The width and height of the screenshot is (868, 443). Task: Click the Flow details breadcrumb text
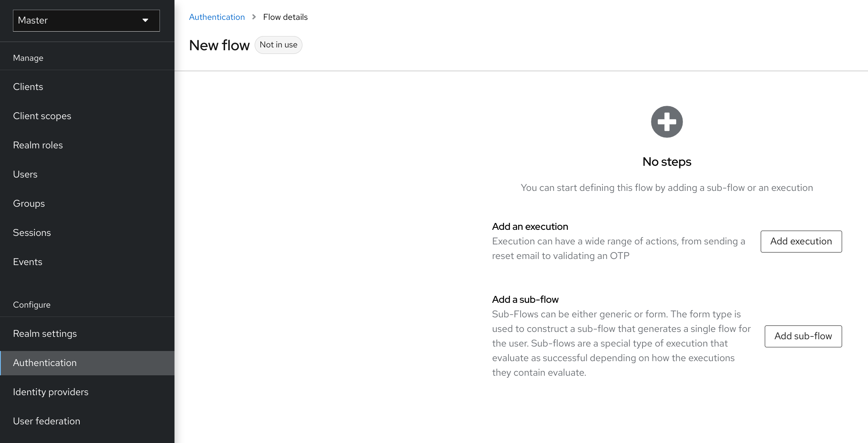[285, 17]
